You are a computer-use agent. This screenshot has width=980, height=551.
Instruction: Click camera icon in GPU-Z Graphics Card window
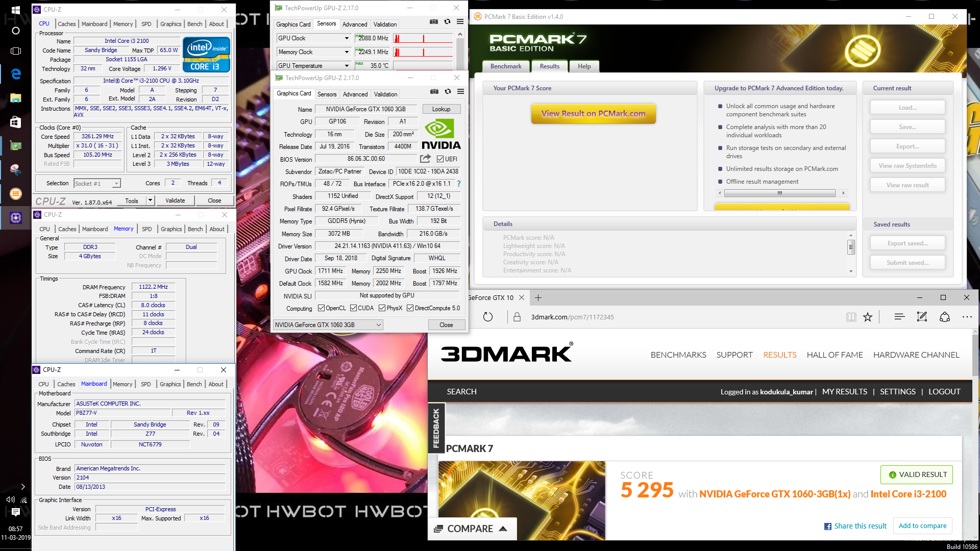point(434,91)
